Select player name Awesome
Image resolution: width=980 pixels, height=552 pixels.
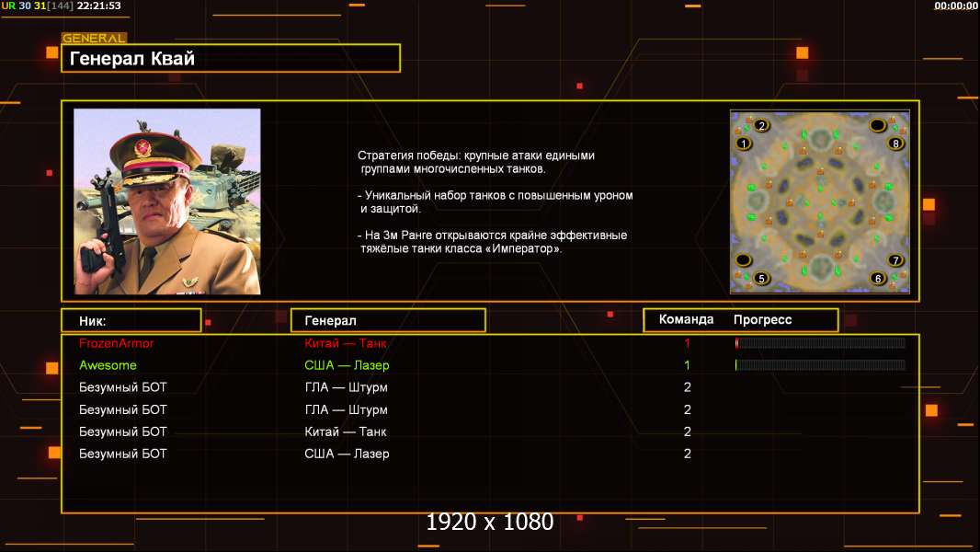tap(108, 365)
